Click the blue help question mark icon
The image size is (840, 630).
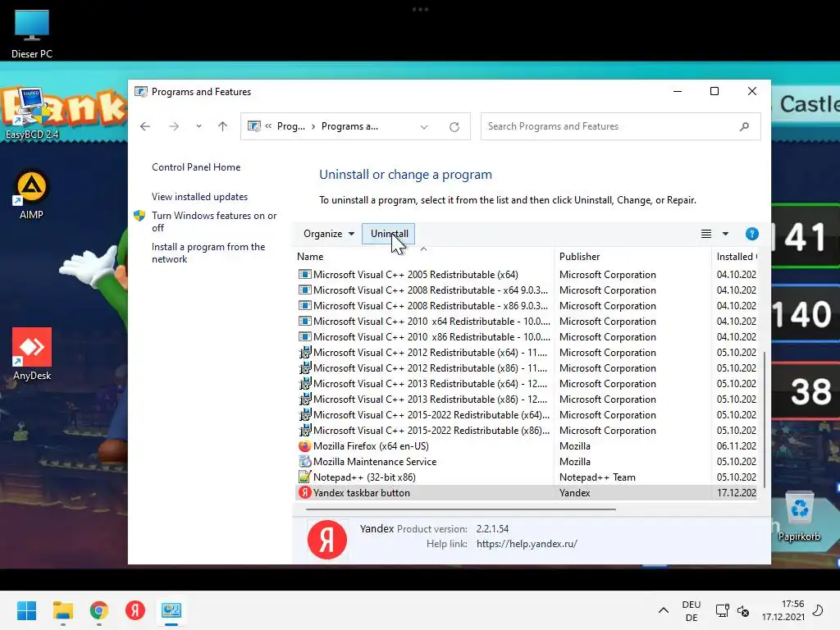point(751,234)
